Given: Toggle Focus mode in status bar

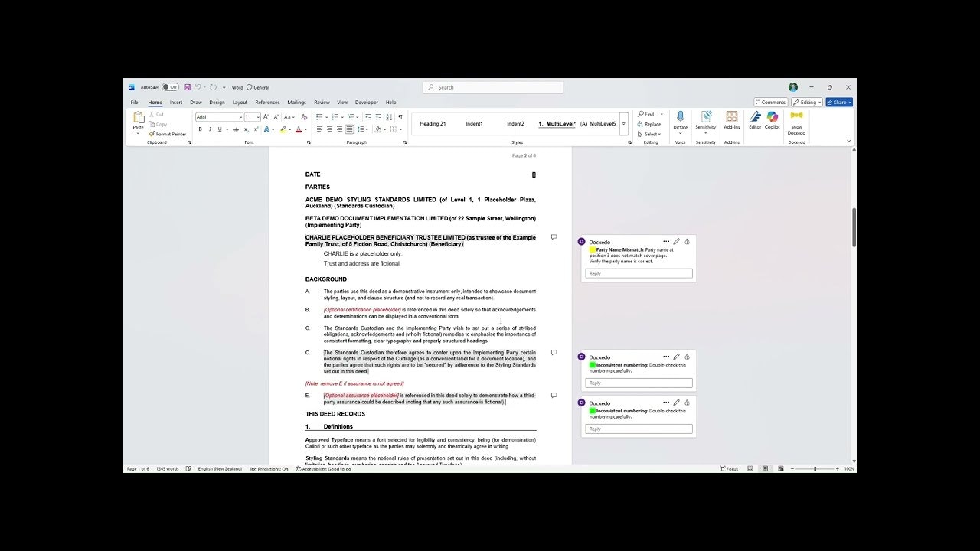Looking at the screenshot, I should tap(730, 468).
